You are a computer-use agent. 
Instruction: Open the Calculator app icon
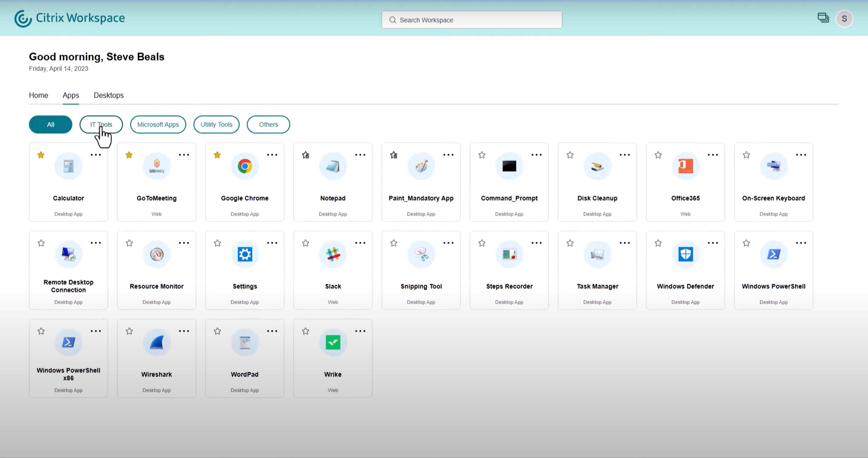(x=68, y=166)
